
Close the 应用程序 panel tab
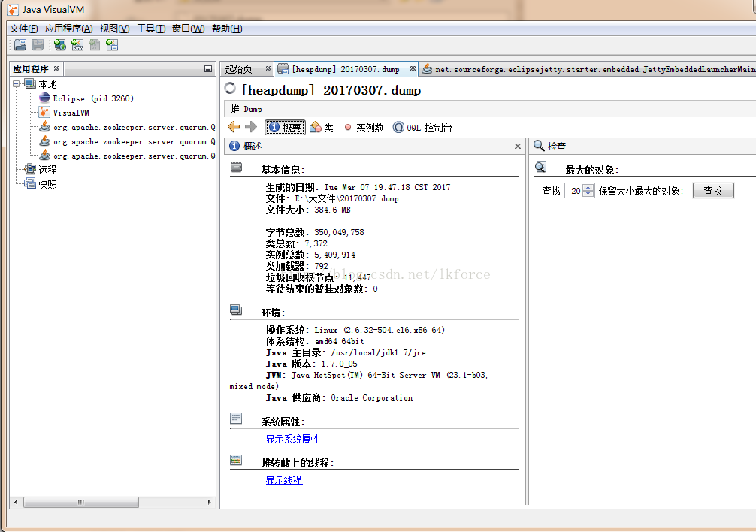coord(57,69)
